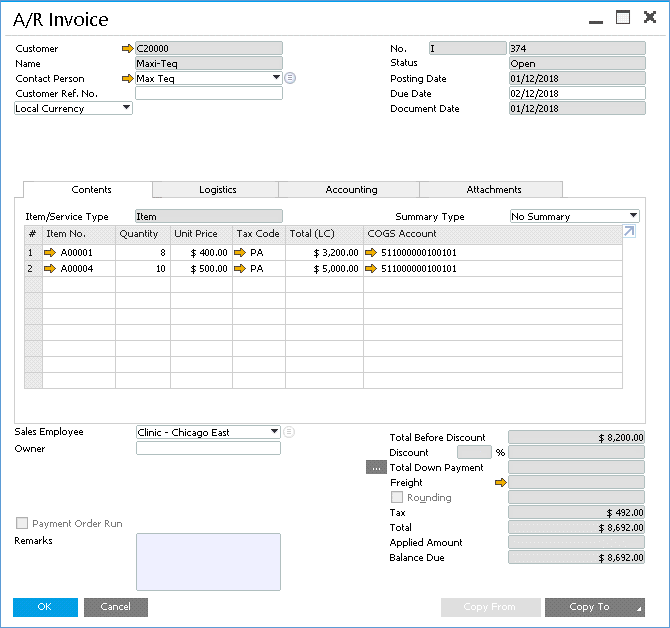Click in the Remarks text box

pyautogui.click(x=209, y=562)
